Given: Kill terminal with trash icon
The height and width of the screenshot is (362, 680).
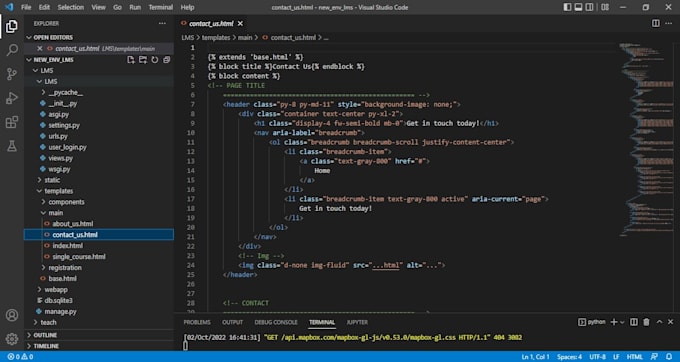Looking at the screenshot, I should 646,322.
